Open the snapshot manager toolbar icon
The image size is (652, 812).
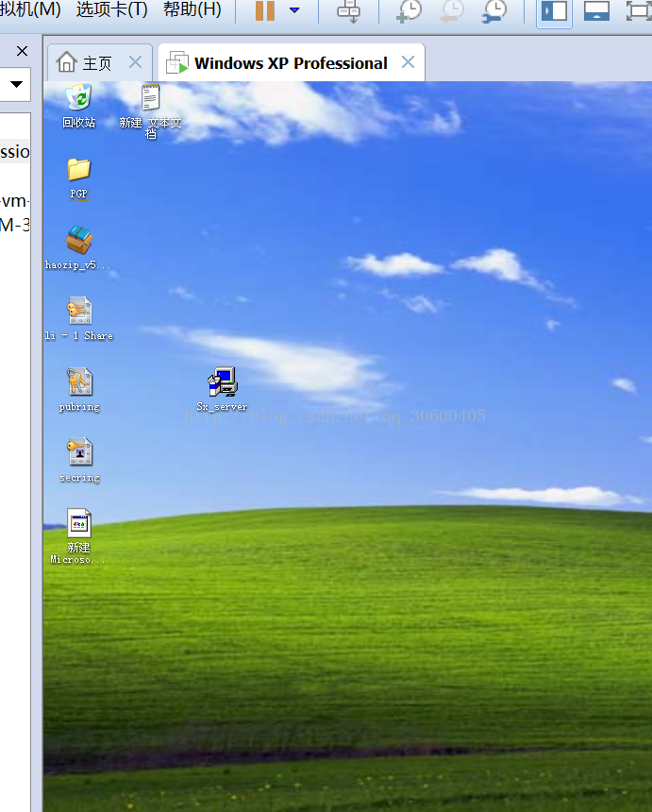[493, 10]
